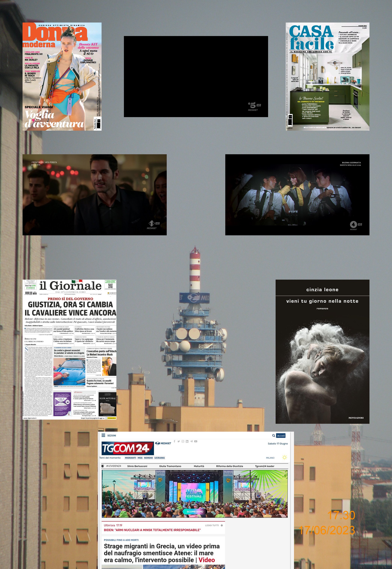The width and height of the screenshot is (392, 569).
Task: Click the arrow icon beside Leggi Tutti
Action: point(222,525)
